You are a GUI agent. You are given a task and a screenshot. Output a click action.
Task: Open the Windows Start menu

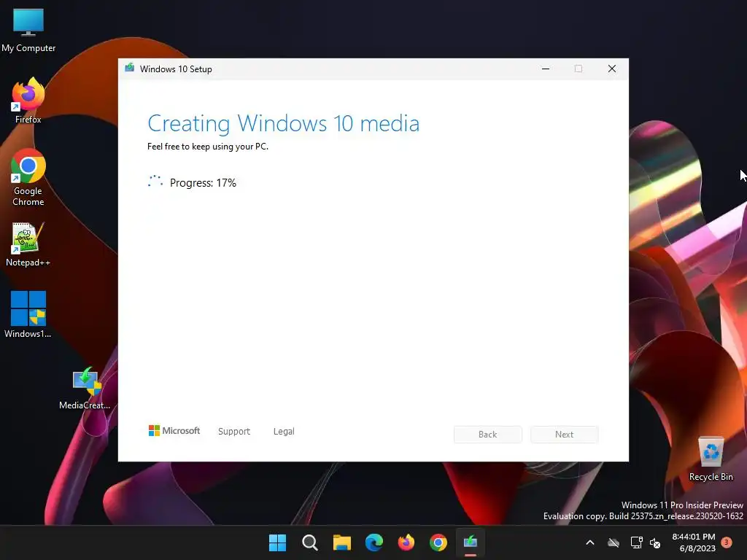pos(277,542)
